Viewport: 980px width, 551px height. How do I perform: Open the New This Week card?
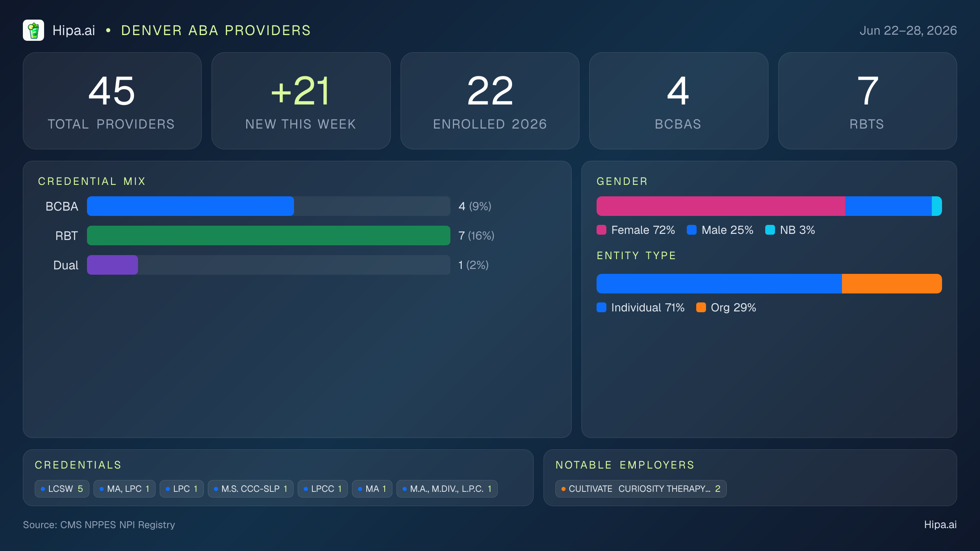(301, 101)
